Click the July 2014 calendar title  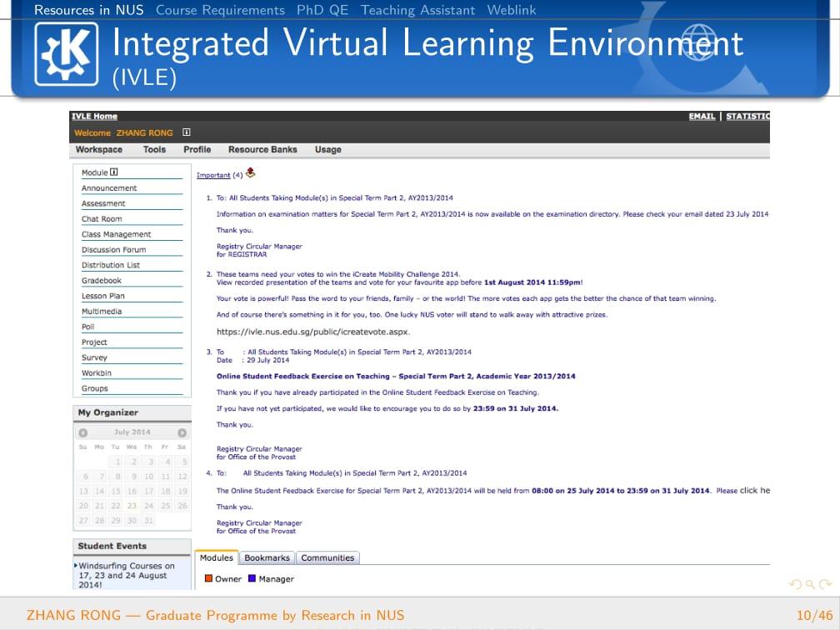point(132,432)
